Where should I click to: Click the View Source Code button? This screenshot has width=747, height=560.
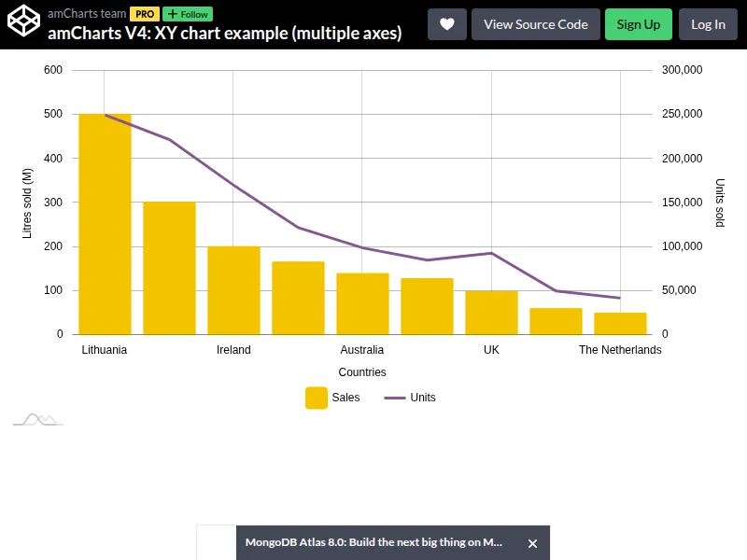[x=535, y=24]
